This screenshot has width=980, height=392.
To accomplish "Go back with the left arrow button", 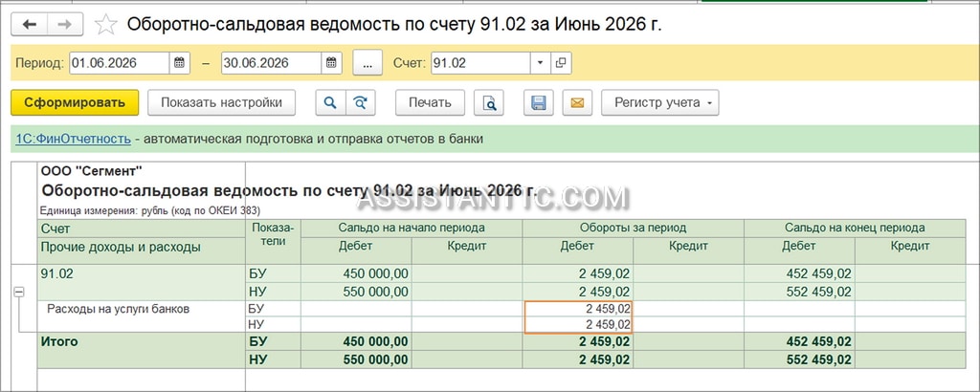I will coord(29,24).
